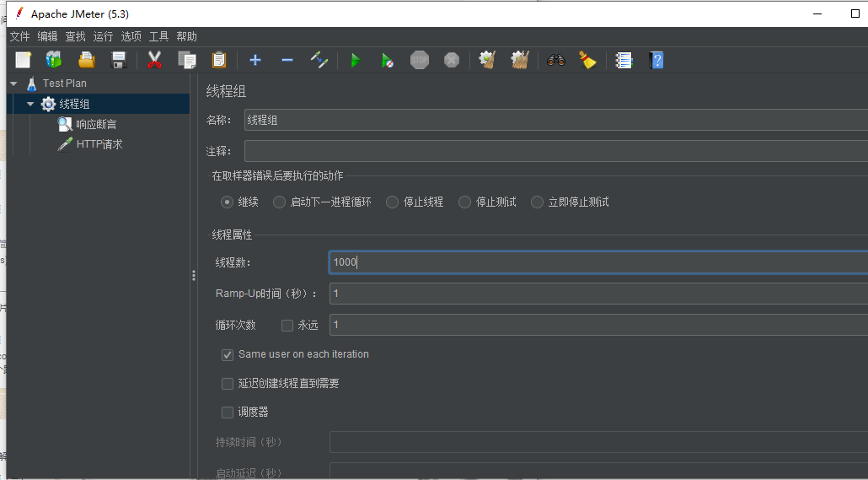This screenshot has height=480, width=868.
Task: Select the 启动下一进程循环 radio button
Action: [x=279, y=202]
